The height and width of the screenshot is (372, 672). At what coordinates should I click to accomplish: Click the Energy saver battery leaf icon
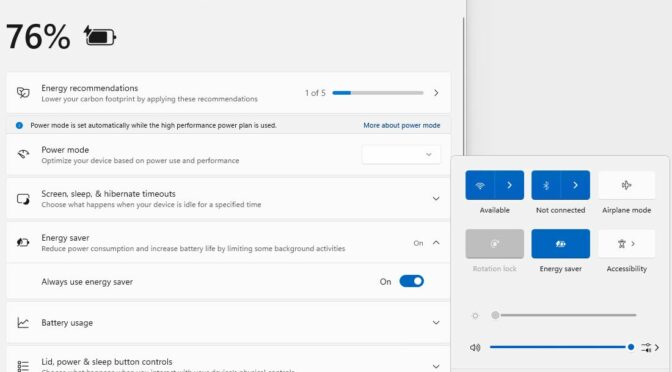23,243
